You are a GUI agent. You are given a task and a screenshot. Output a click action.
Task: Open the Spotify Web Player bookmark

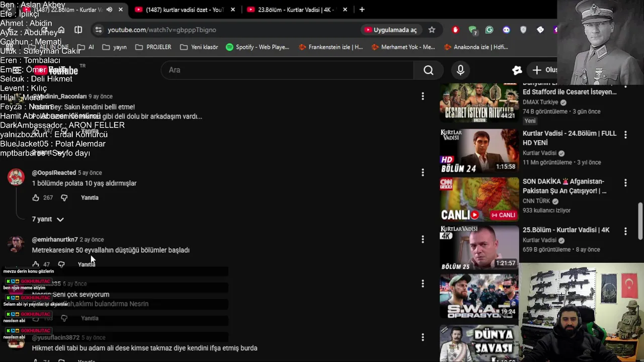pyautogui.click(x=258, y=47)
